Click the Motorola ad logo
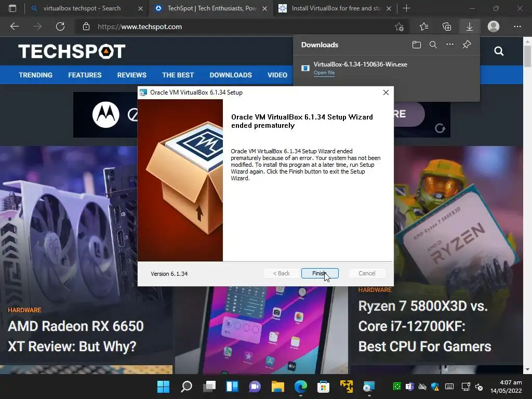This screenshot has height=399, width=532. (x=106, y=115)
